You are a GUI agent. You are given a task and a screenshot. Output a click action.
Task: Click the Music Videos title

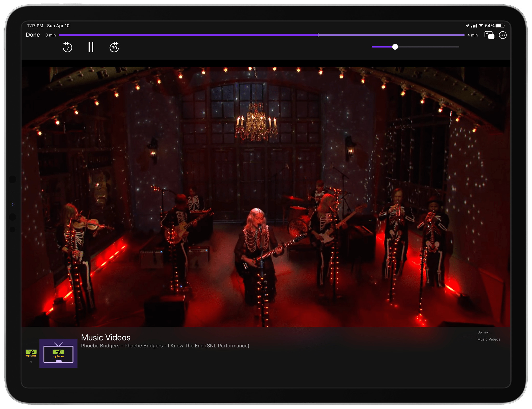pos(106,337)
